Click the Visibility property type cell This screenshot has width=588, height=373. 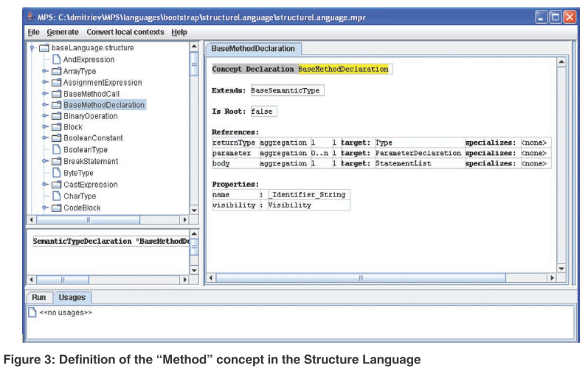click(308, 205)
